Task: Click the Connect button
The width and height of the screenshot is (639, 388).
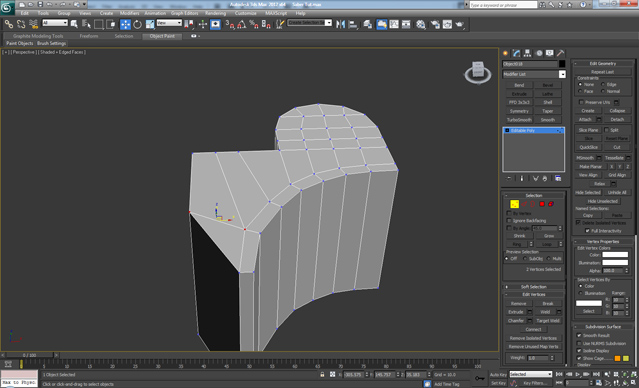Action: click(533, 329)
